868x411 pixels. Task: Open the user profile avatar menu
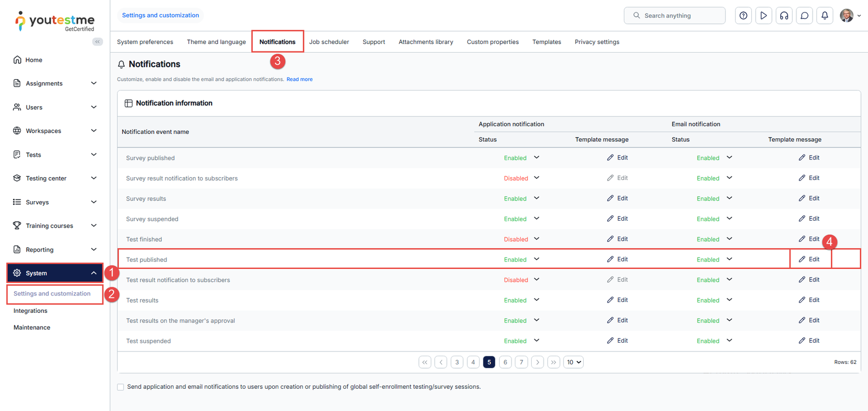pyautogui.click(x=850, y=16)
